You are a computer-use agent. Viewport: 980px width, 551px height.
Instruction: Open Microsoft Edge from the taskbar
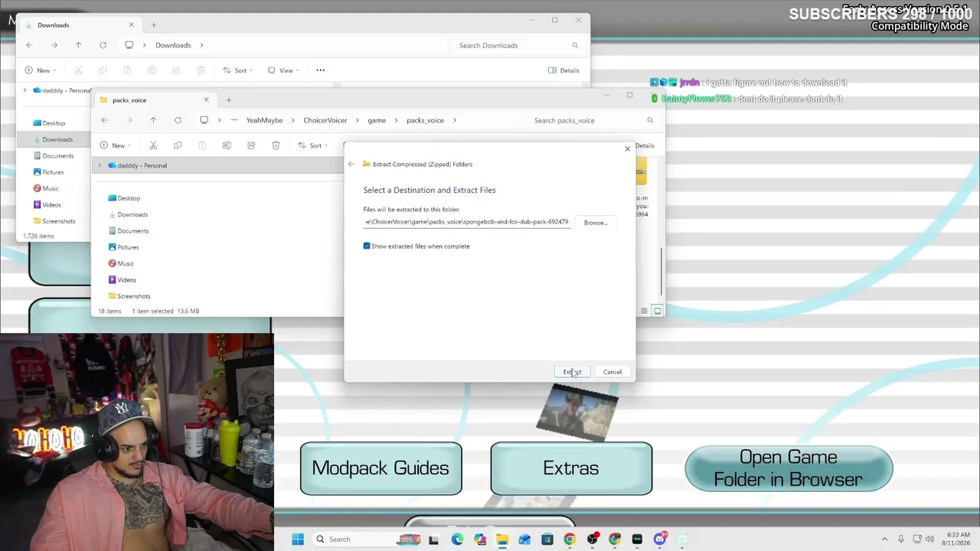point(457,540)
